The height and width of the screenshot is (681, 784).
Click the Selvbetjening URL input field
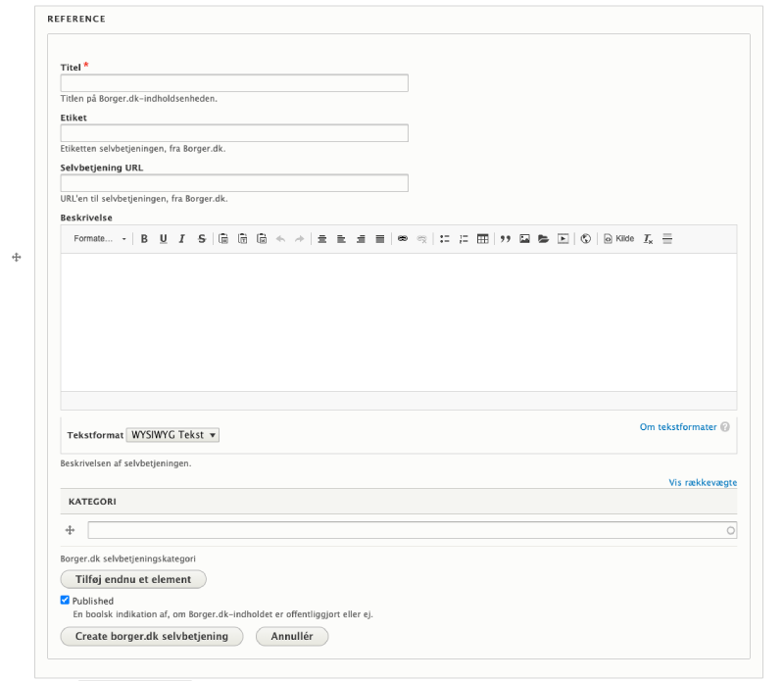point(234,183)
